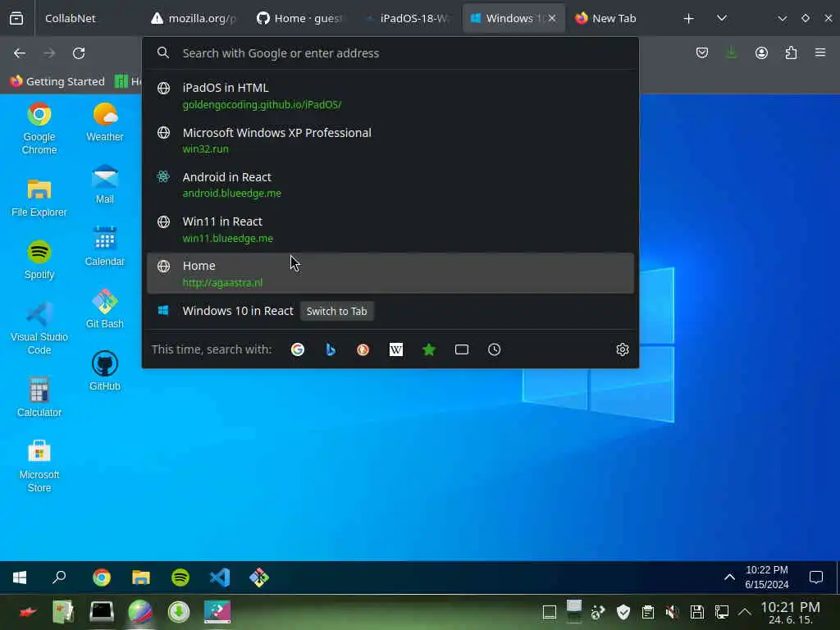Open Git Bash desktop icon
Viewport: 840px width, 630px height.
pos(104,309)
